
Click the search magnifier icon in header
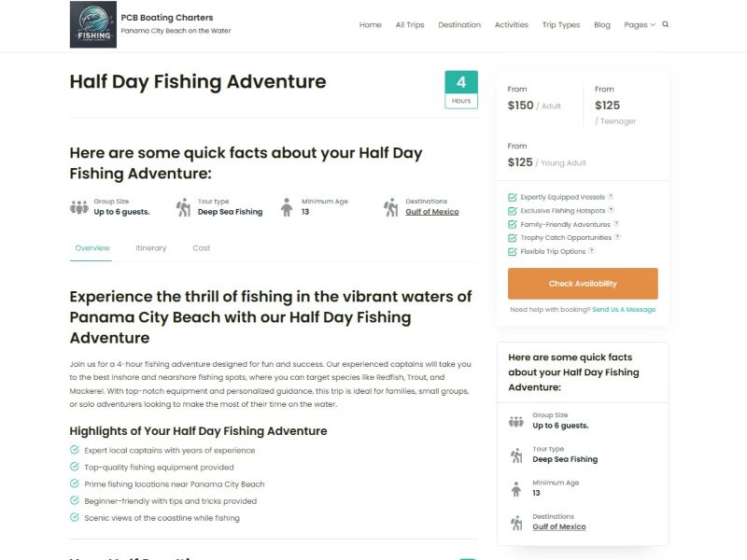665,24
